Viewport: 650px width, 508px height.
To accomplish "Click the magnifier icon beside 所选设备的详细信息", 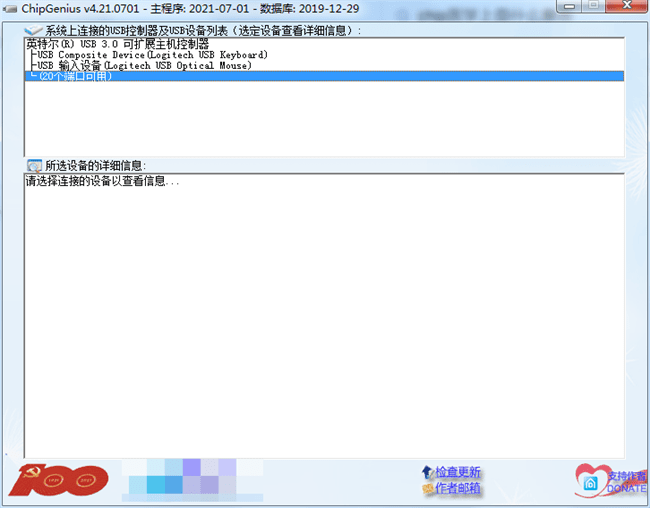I will click(x=34, y=165).
